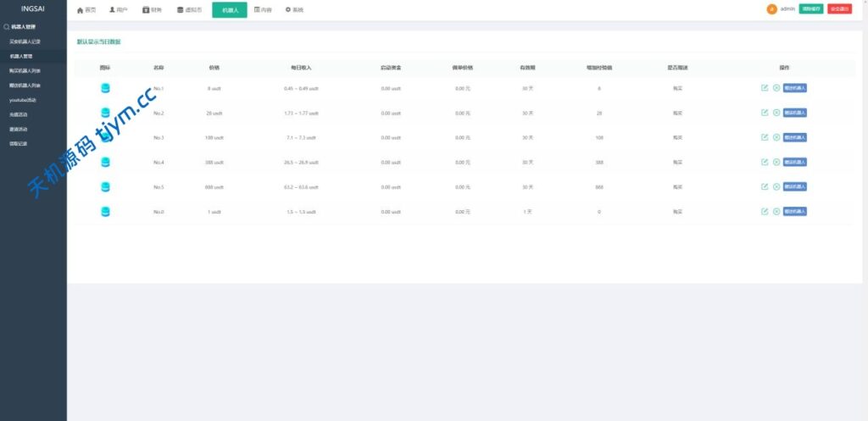Click the delete icon for robot No.3
Screen dimensions: 868x421
click(x=776, y=137)
